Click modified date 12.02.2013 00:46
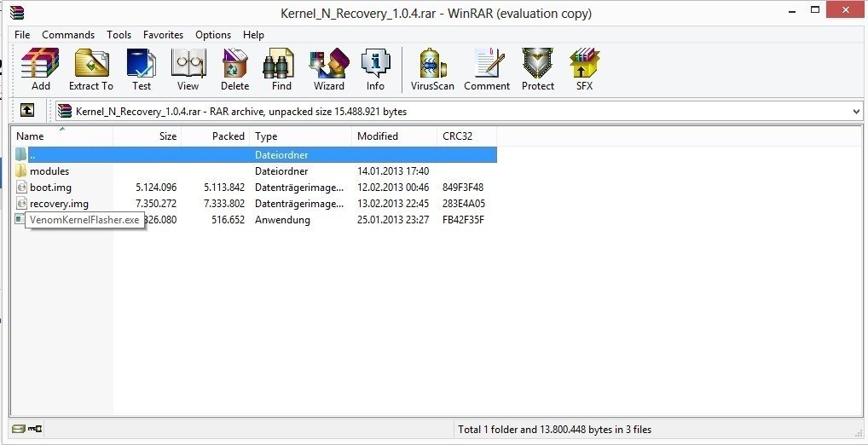Viewport: 868px width, 445px height. (x=393, y=187)
